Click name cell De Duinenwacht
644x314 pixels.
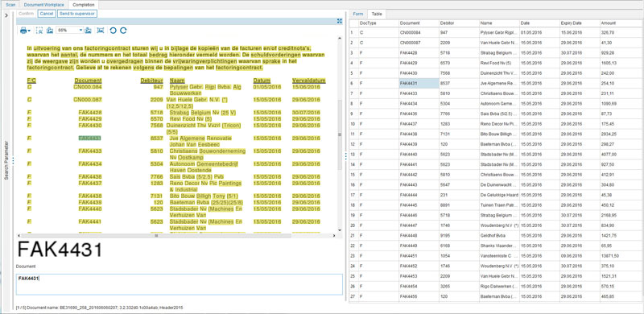pos(499,185)
